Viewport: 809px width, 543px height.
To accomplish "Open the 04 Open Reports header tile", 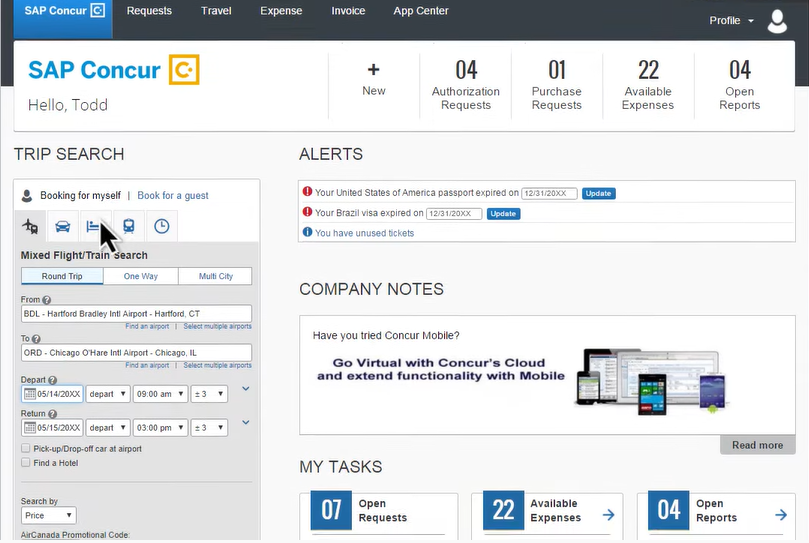I will (x=739, y=85).
